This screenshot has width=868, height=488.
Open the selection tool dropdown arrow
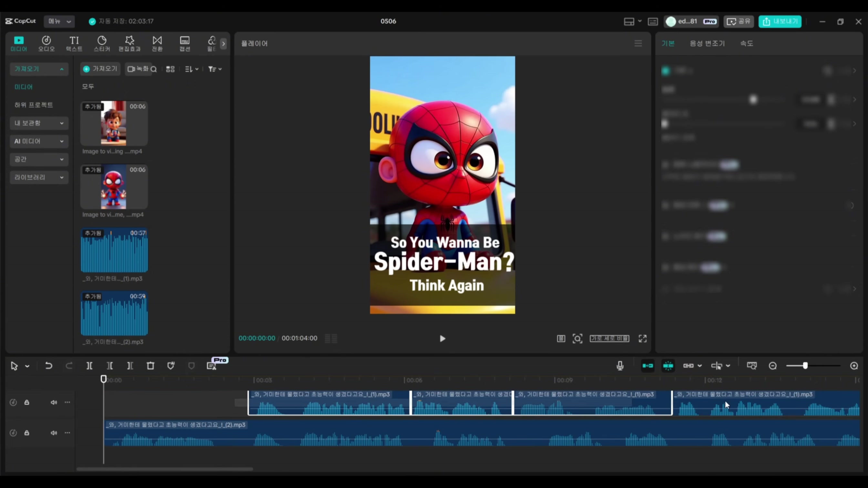(x=27, y=366)
